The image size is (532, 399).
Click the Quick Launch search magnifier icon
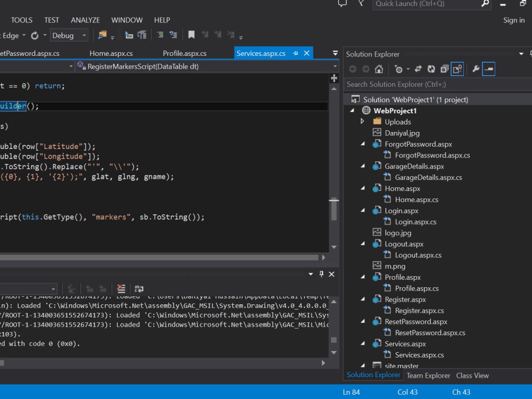[485, 4]
